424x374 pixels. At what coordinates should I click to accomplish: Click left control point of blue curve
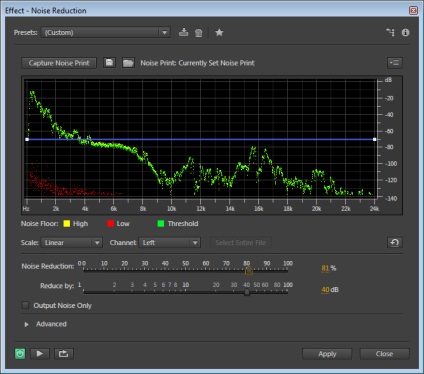27,139
